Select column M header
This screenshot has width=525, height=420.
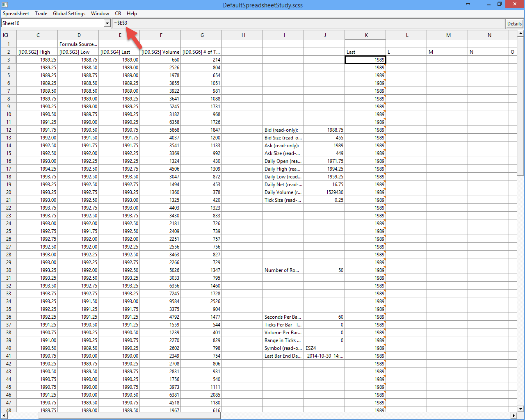[447, 35]
